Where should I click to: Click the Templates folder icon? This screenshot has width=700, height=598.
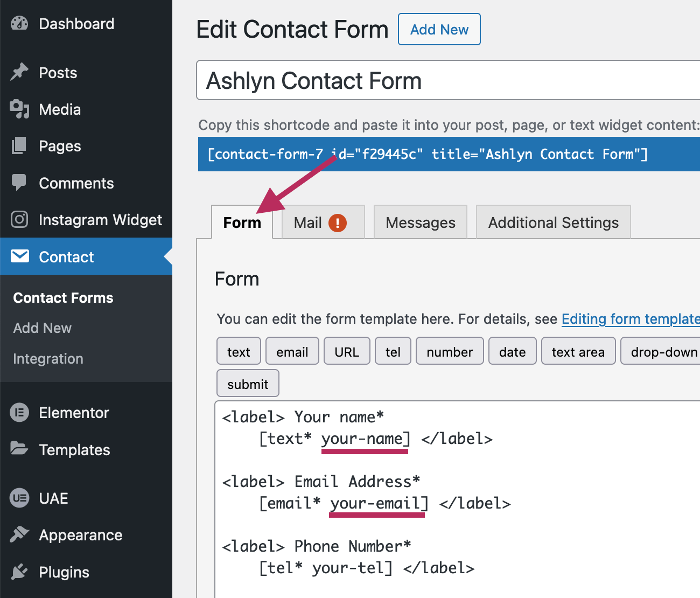pos(19,449)
